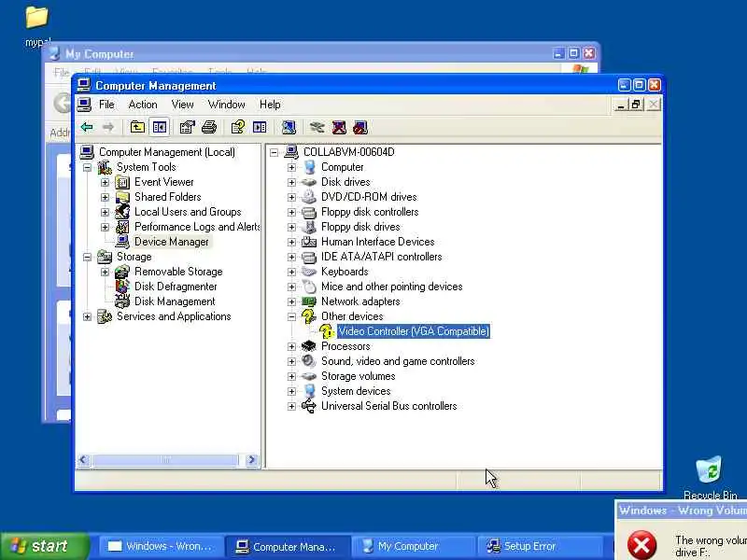Screen dimensions: 747x560
Task: Click the Mice and other pointing devices icon
Action: pyautogui.click(x=309, y=287)
